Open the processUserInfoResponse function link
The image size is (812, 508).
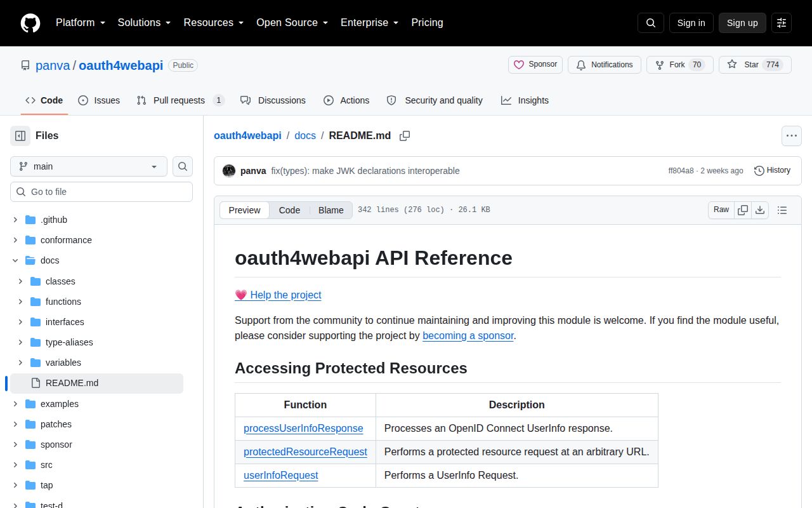(x=303, y=428)
